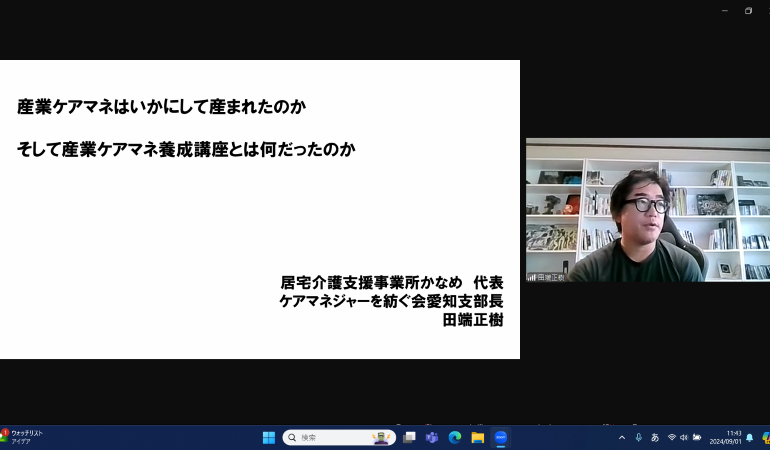This screenshot has width=770, height=450.
Task: Switch to the Zoom taskbar icon
Action: pos(501,438)
